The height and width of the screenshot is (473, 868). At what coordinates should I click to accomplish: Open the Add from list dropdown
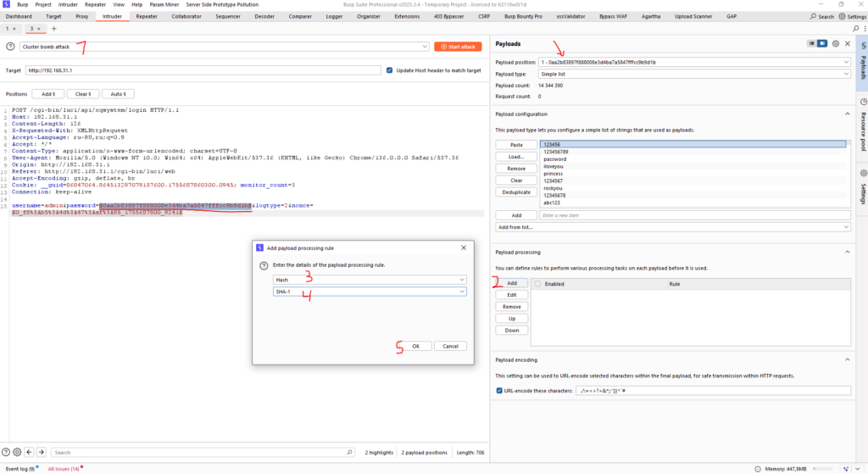click(x=672, y=227)
